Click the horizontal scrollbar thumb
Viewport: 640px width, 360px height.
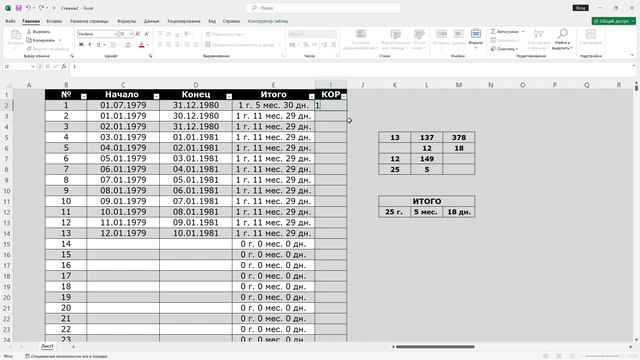point(435,347)
